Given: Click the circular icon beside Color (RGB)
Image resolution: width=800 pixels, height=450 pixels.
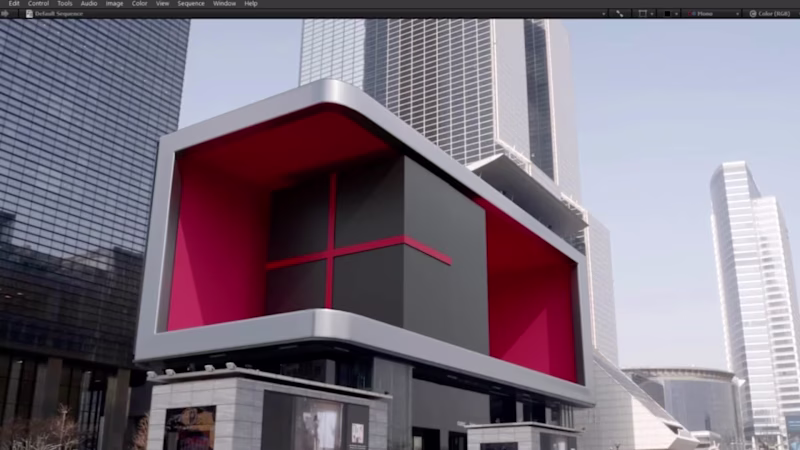Looking at the screenshot, I should [x=753, y=14].
